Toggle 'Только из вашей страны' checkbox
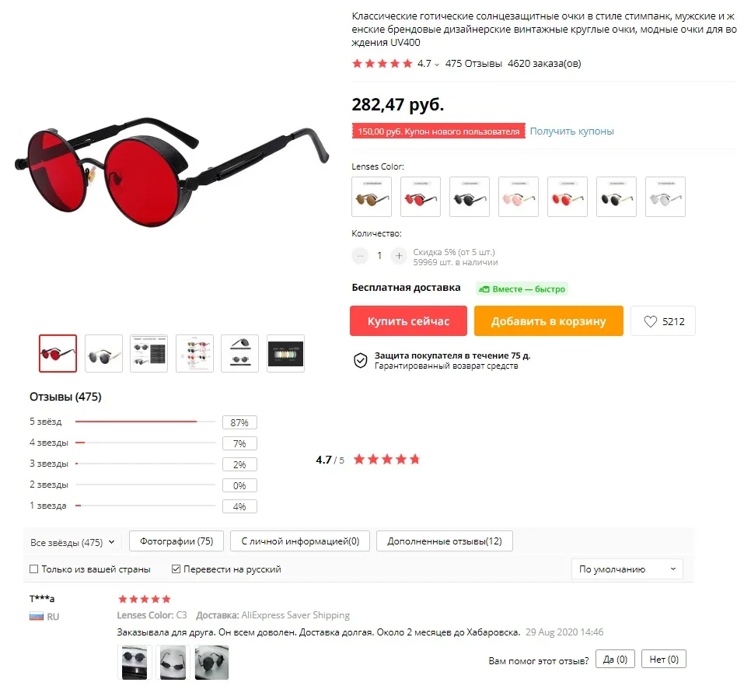The image size is (751, 700). pyautogui.click(x=34, y=569)
